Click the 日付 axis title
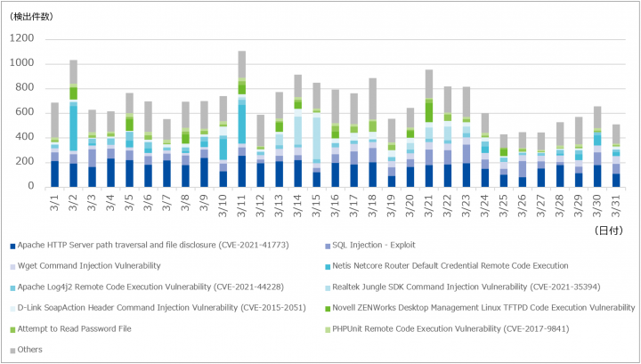 (x=609, y=231)
